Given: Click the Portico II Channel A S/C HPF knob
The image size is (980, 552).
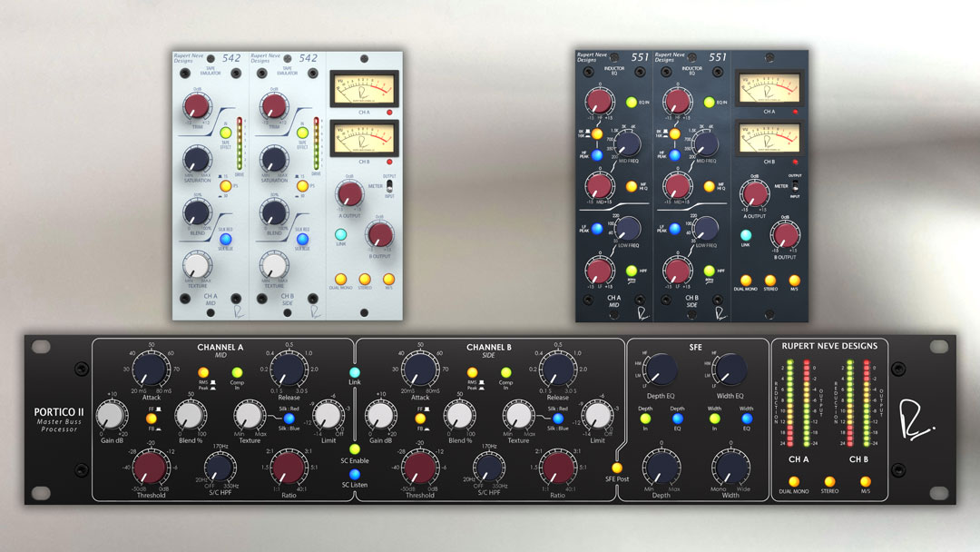Looking at the screenshot, I should pyautogui.click(x=220, y=468).
